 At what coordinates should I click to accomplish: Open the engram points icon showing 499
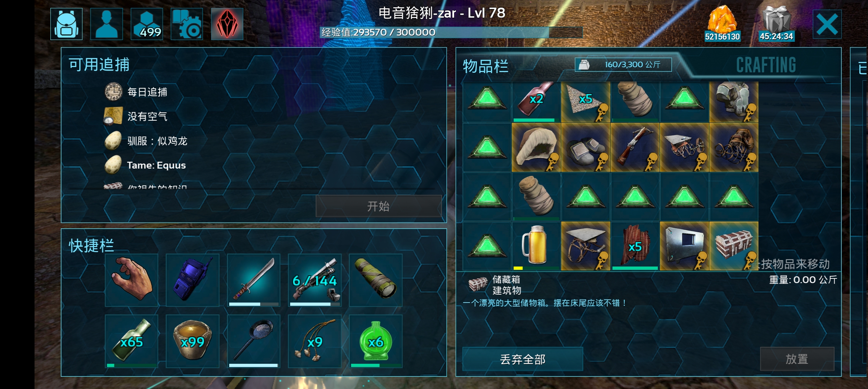click(x=147, y=24)
